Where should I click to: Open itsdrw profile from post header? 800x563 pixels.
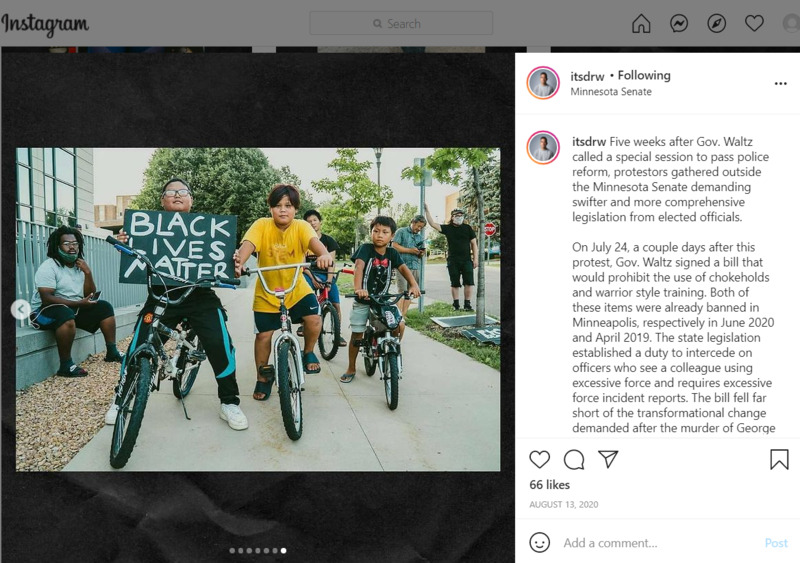[587, 76]
